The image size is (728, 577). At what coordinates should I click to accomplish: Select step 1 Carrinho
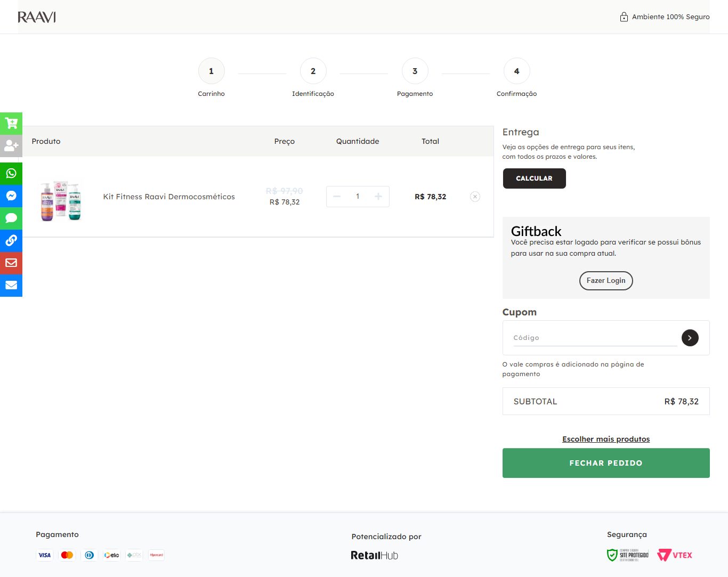point(211,71)
